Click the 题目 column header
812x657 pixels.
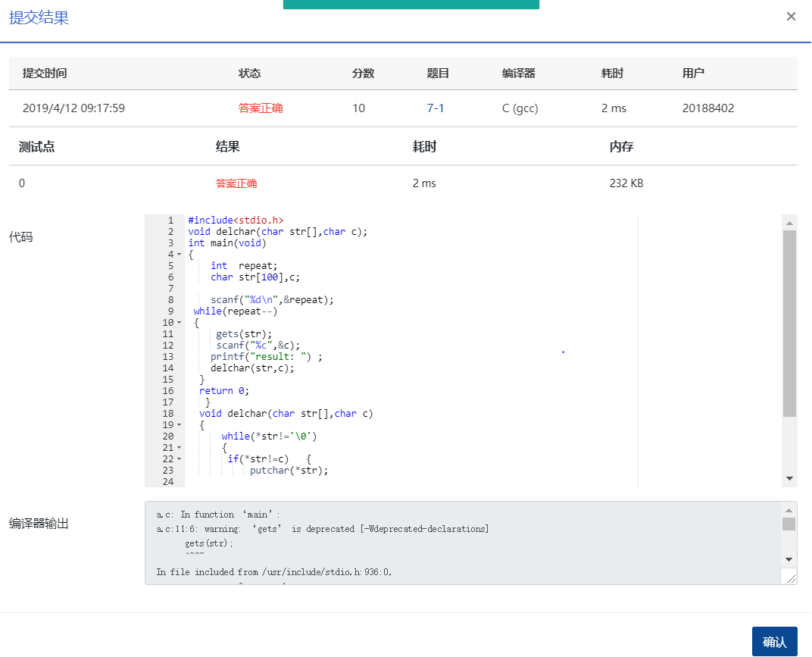tap(438, 73)
